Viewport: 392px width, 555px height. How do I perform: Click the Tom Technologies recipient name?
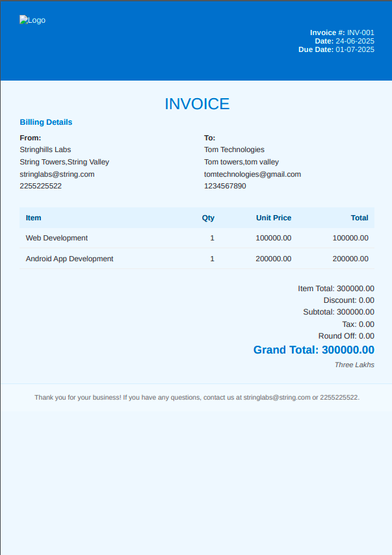click(234, 149)
